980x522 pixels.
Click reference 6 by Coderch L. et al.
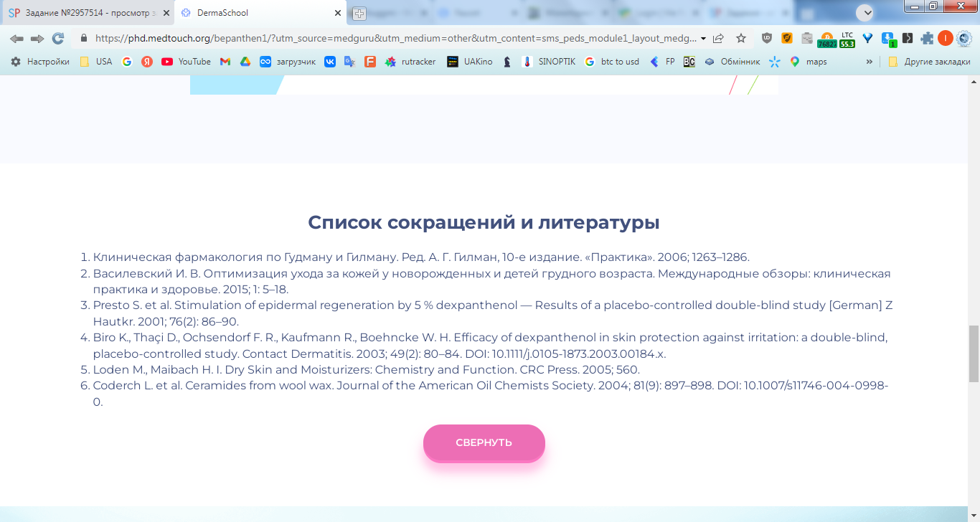tap(491, 394)
